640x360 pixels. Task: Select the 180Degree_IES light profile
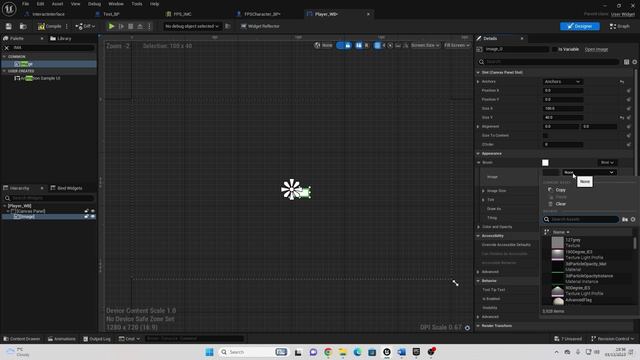pos(588,255)
